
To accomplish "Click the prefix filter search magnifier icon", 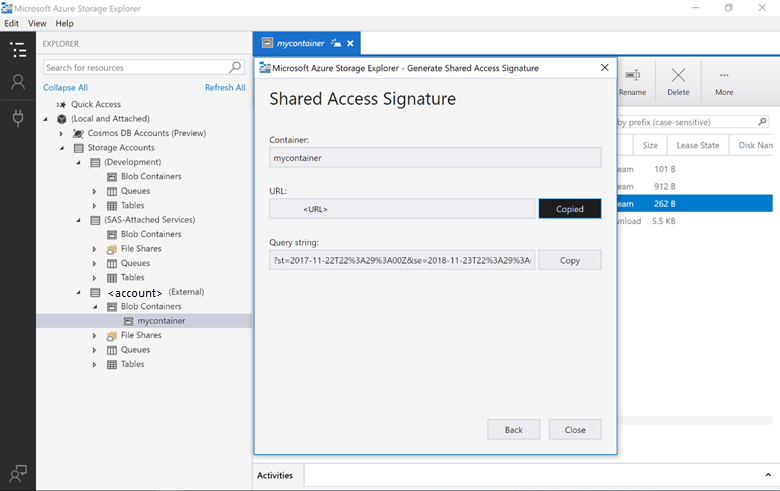I will (x=762, y=121).
